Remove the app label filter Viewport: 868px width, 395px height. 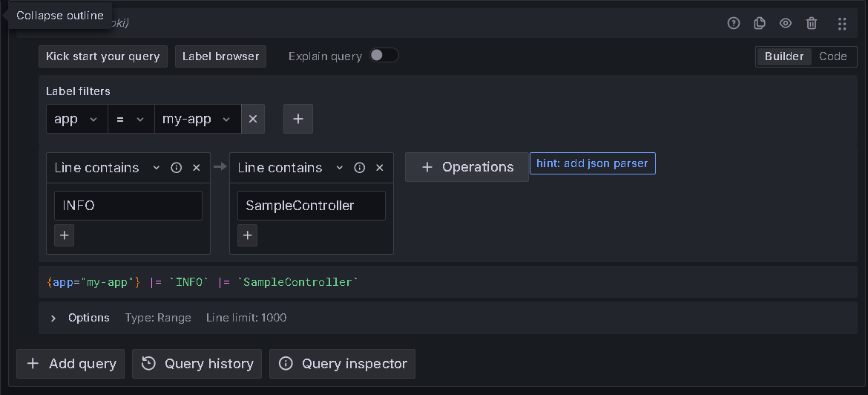point(252,119)
